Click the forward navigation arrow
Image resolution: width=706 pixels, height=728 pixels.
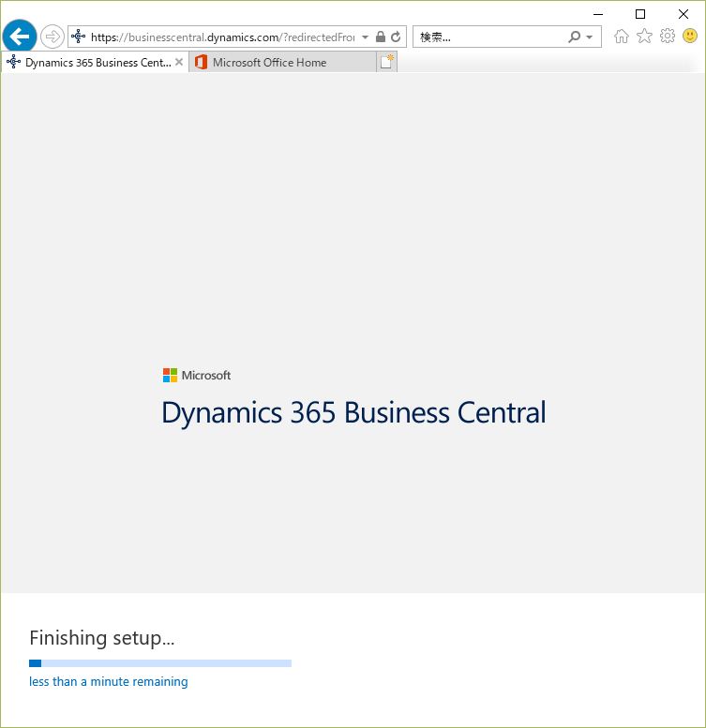coord(52,37)
